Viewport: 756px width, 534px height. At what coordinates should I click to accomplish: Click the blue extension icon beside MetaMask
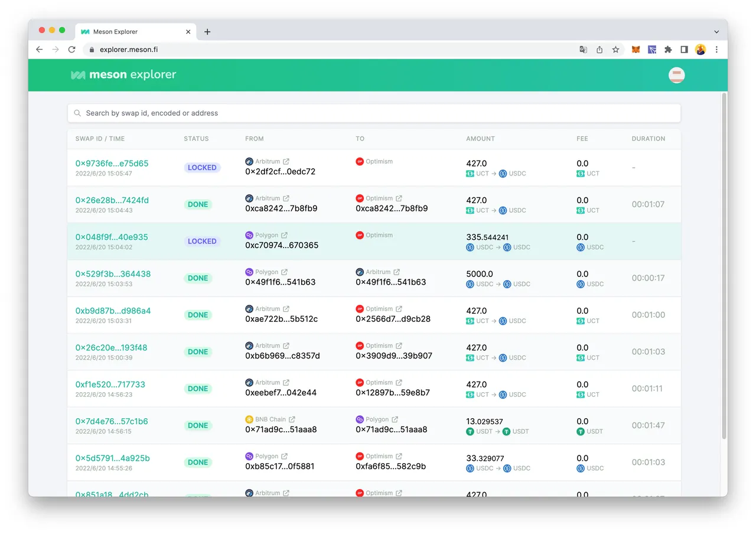pyautogui.click(x=652, y=50)
